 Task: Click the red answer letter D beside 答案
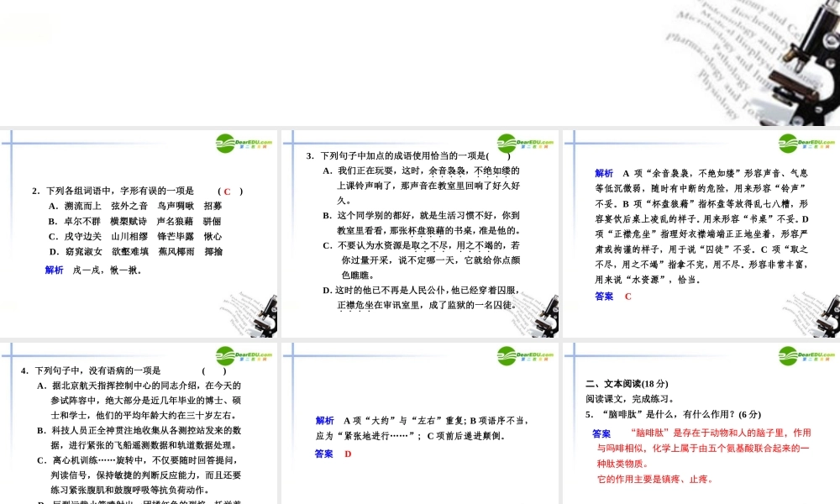[348, 454]
